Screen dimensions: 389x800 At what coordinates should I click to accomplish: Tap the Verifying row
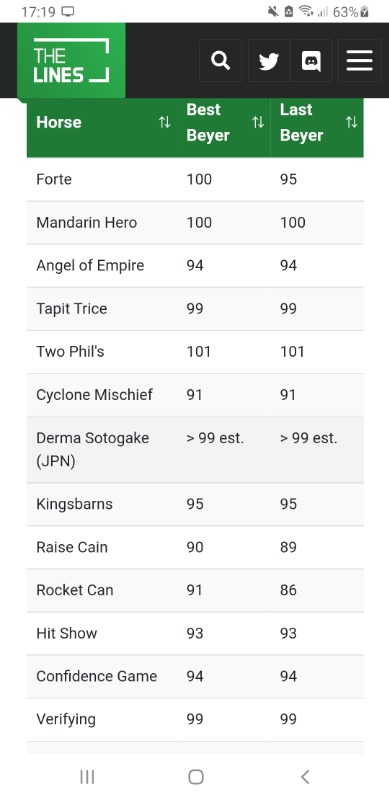pyautogui.click(x=195, y=719)
